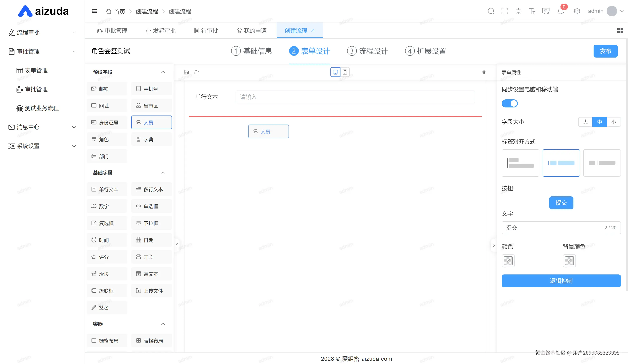628x364 pixels.
Task: Click the 逻辑控制 button
Action: click(x=561, y=281)
